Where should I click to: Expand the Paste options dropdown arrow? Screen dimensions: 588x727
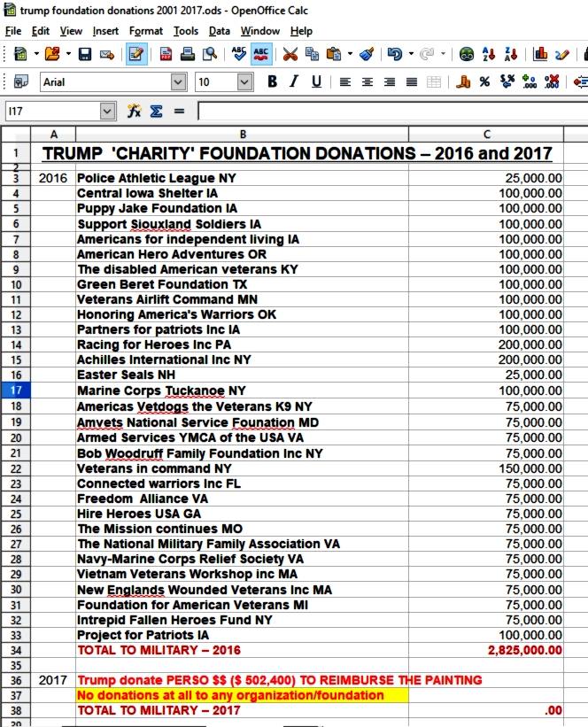tap(350, 54)
